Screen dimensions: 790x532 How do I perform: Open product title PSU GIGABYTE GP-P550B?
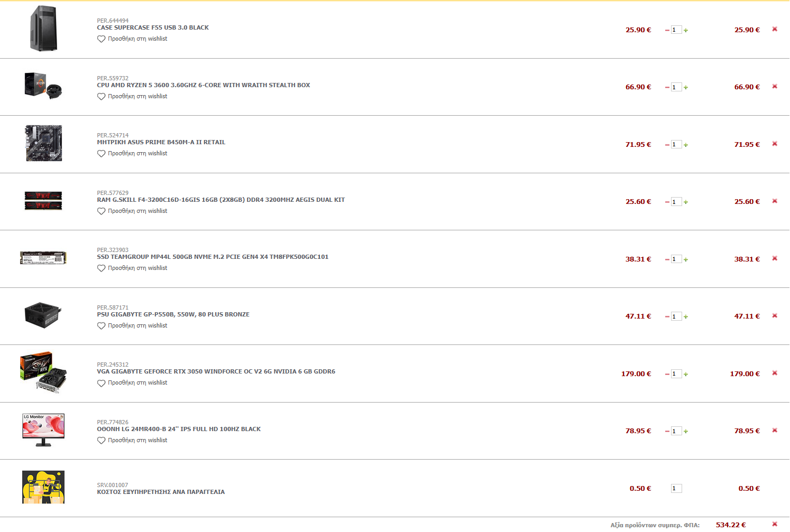(173, 314)
